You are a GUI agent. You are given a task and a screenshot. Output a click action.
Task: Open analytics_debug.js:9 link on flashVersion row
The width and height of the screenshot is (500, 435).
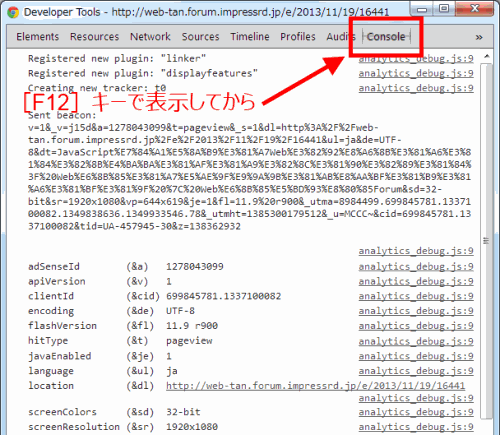(x=416, y=326)
